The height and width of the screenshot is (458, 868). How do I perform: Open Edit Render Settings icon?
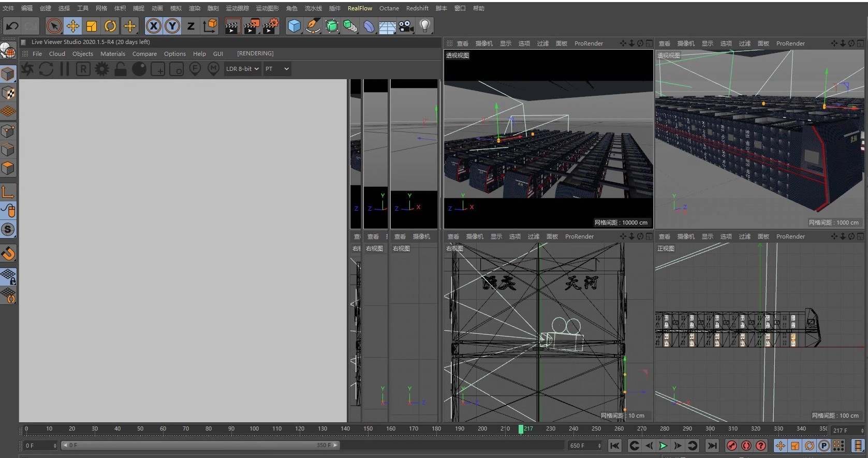point(270,26)
